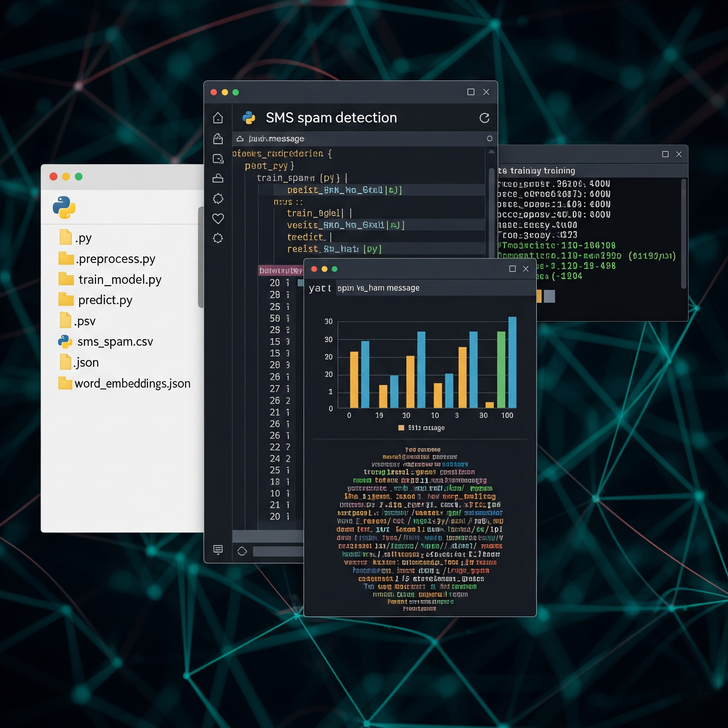Click the message breadcrumb path in the editor
The height and width of the screenshot is (728, 728).
point(276,139)
